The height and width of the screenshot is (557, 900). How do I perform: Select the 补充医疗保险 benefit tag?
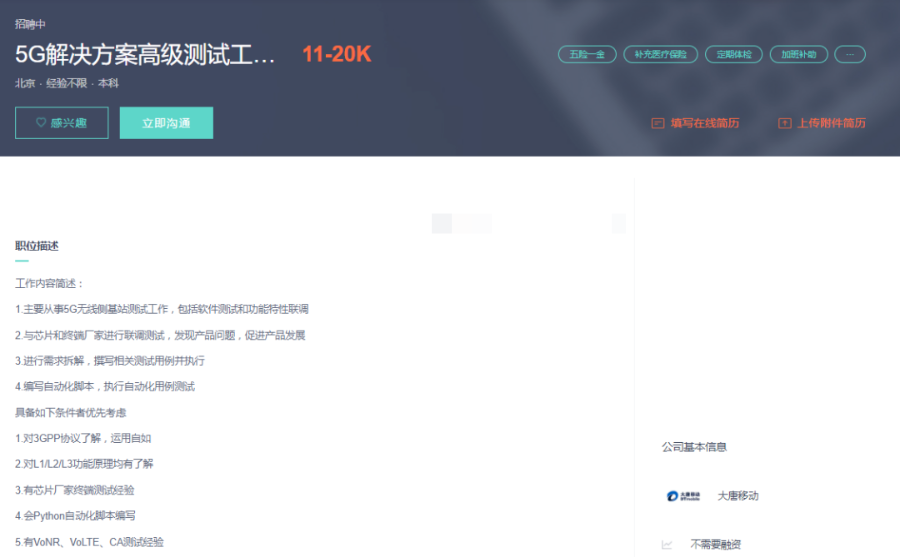661,55
